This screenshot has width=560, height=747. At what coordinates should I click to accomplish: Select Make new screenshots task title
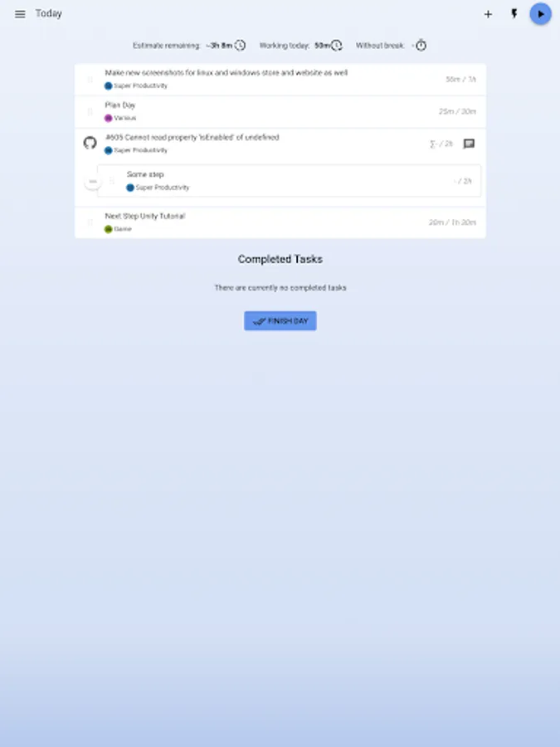click(x=226, y=73)
